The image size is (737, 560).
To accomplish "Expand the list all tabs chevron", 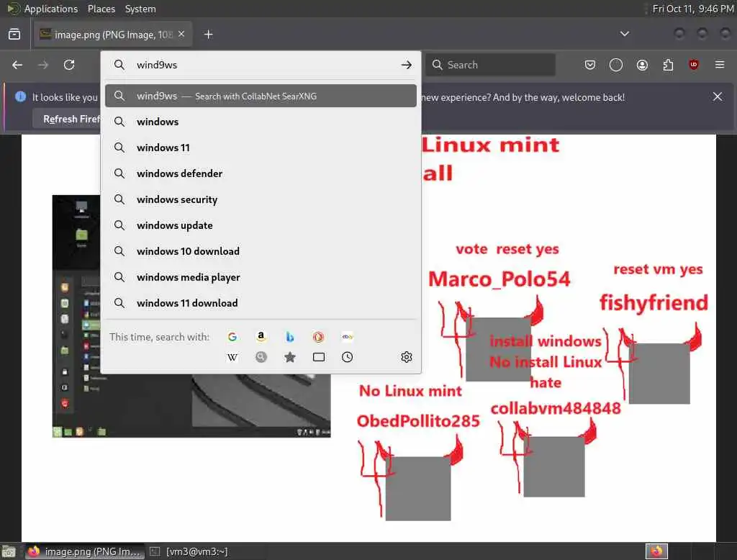I will click(625, 34).
